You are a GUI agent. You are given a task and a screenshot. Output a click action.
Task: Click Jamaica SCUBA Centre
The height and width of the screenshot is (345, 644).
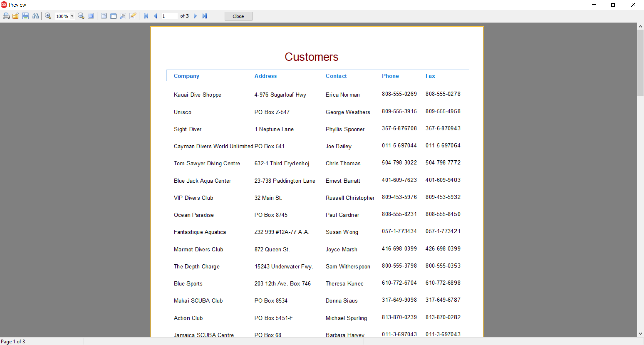(x=204, y=335)
